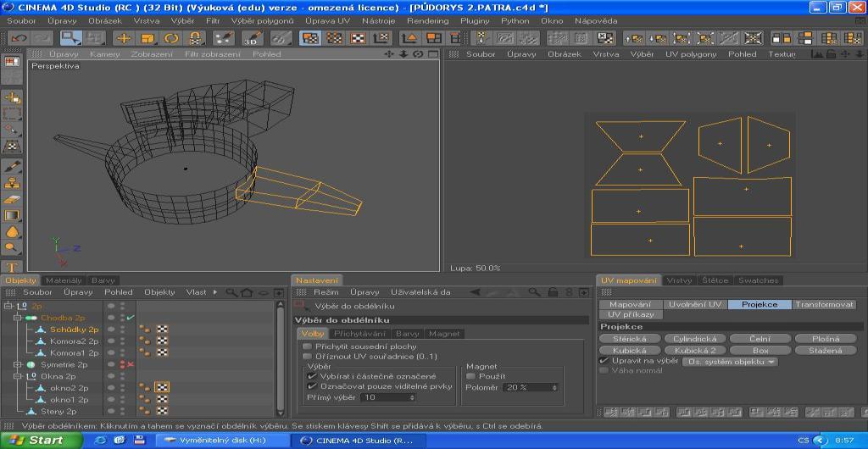The image size is (868, 449).
Task: Expand the Vlast menu overflow arrow
Action: [x=215, y=292]
